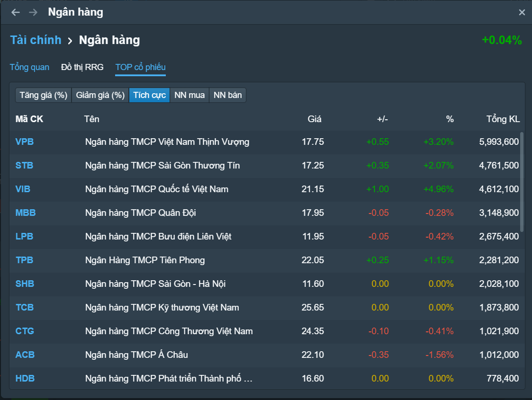This screenshot has width=532, height=400.
Task: Sort by the Tổng KL column header
Action: tap(503, 119)
